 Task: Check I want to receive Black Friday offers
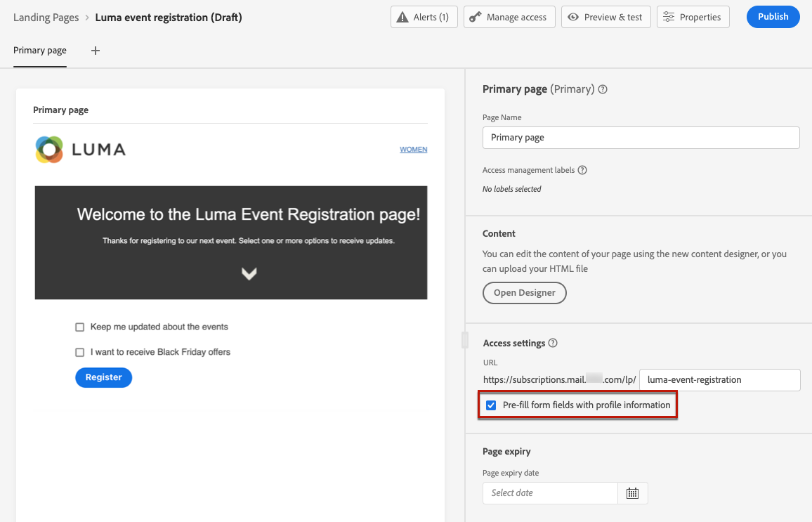80,353
